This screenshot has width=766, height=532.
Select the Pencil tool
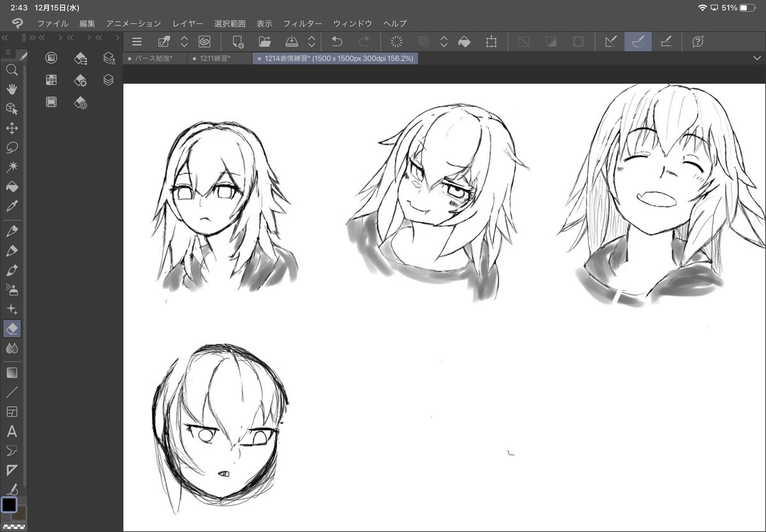pyautogui.click(x=11, y=250)
